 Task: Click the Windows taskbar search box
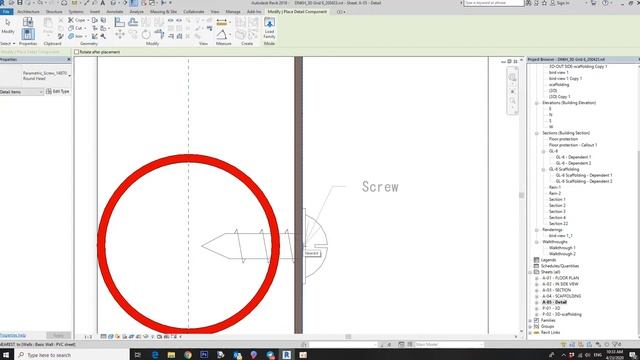coord(73,355)
